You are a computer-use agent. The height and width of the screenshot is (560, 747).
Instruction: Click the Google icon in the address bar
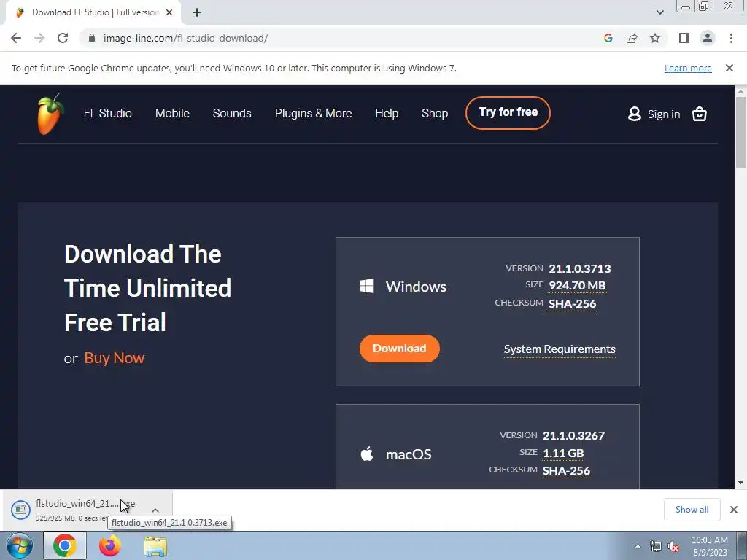tap(608, 38)
